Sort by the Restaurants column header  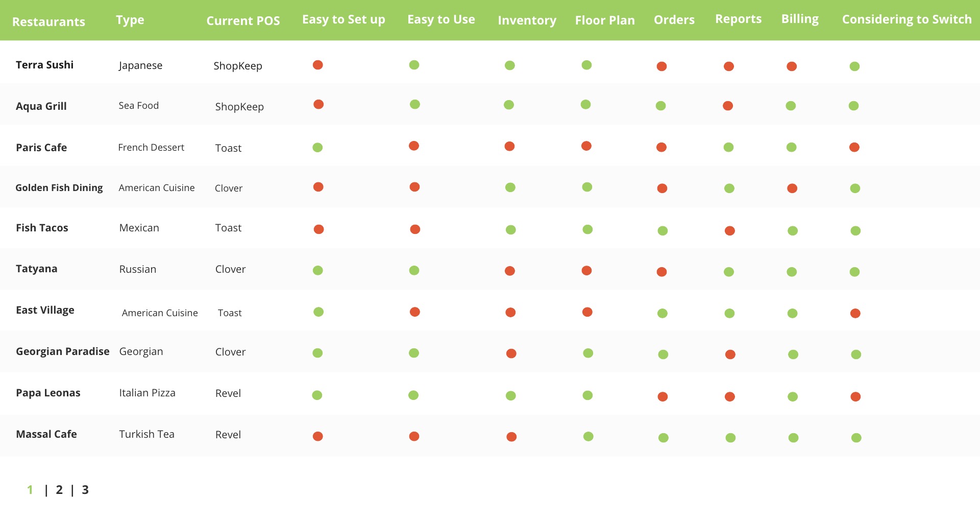(48, 21)
